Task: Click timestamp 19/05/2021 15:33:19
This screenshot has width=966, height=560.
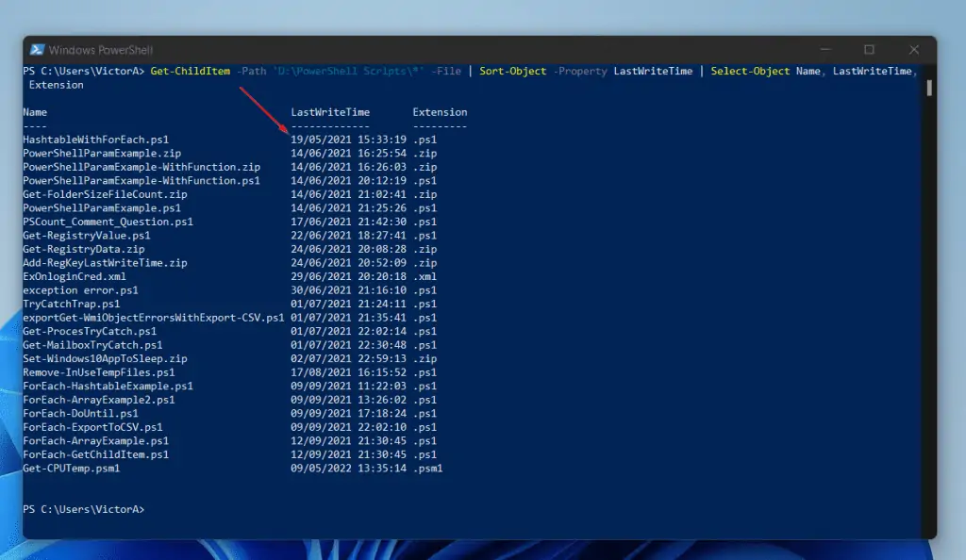Action: (349, 140)
